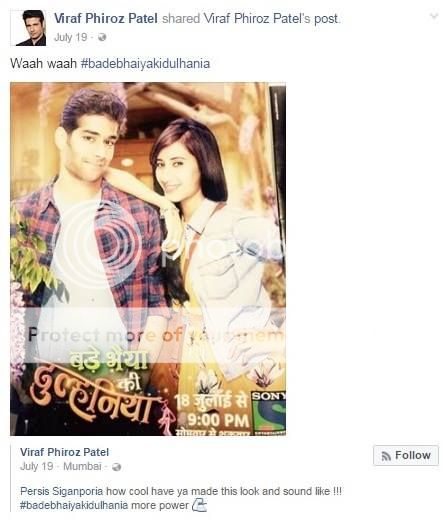The height and width of the screenshot is (520, 443).
Task: Click the original poster name below the image
Action: click(64, 452)
